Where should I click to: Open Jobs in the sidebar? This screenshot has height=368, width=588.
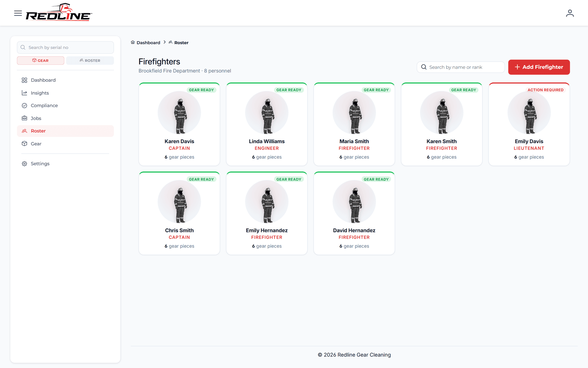pyautogui.click(x=65, y=118)
